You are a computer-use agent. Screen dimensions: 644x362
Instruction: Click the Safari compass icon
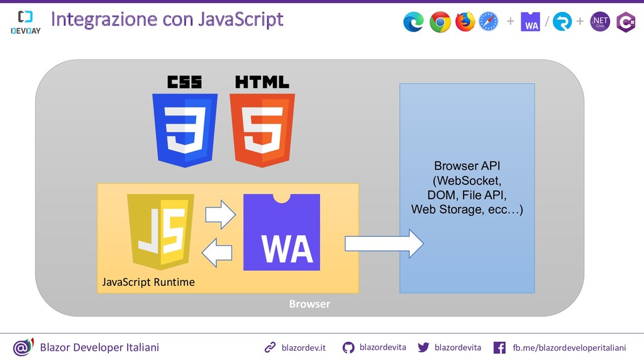click(489, 21)
